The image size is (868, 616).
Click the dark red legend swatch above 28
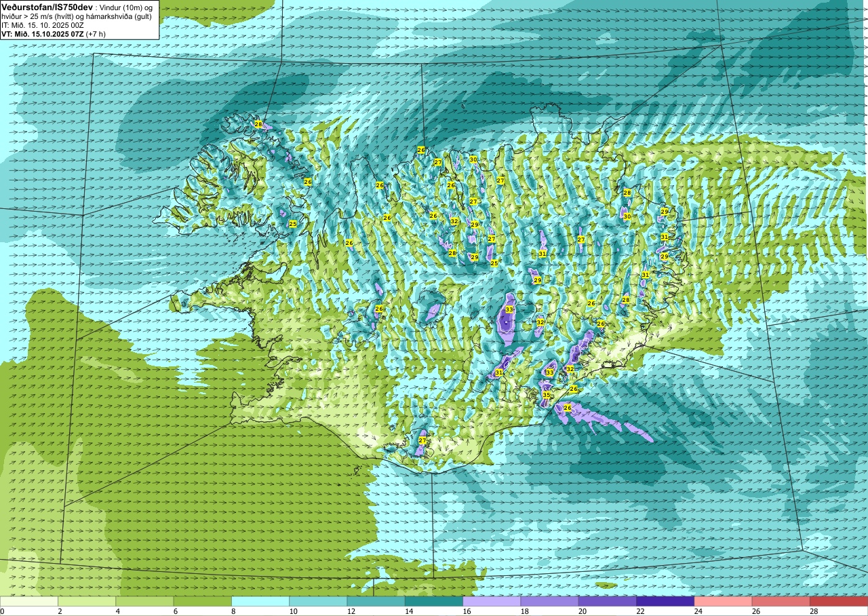point(839,601)
